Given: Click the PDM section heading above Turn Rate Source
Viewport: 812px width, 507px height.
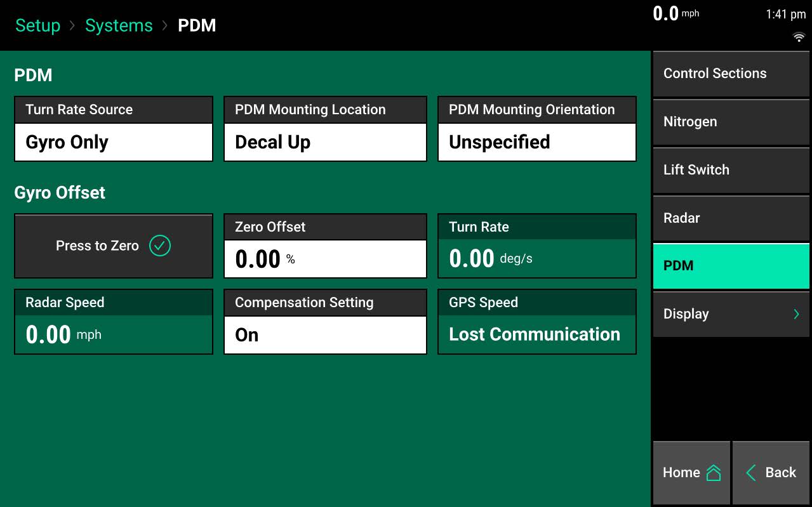Looking at the screenshot, I should tap(33, 76).
